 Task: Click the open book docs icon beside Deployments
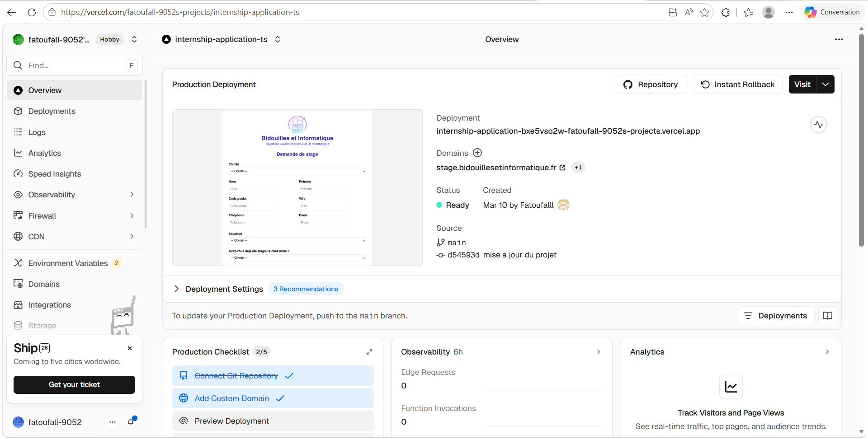828,316
